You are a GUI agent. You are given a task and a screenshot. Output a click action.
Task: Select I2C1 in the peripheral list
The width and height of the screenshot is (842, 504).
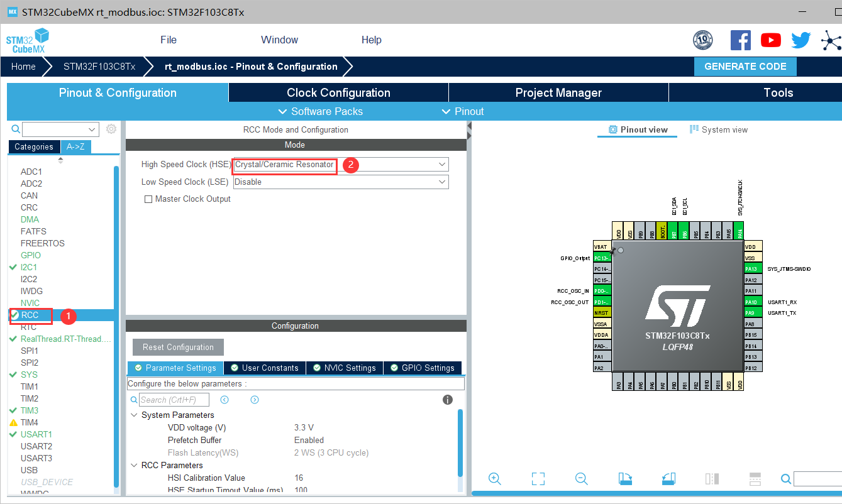[29, 267]
